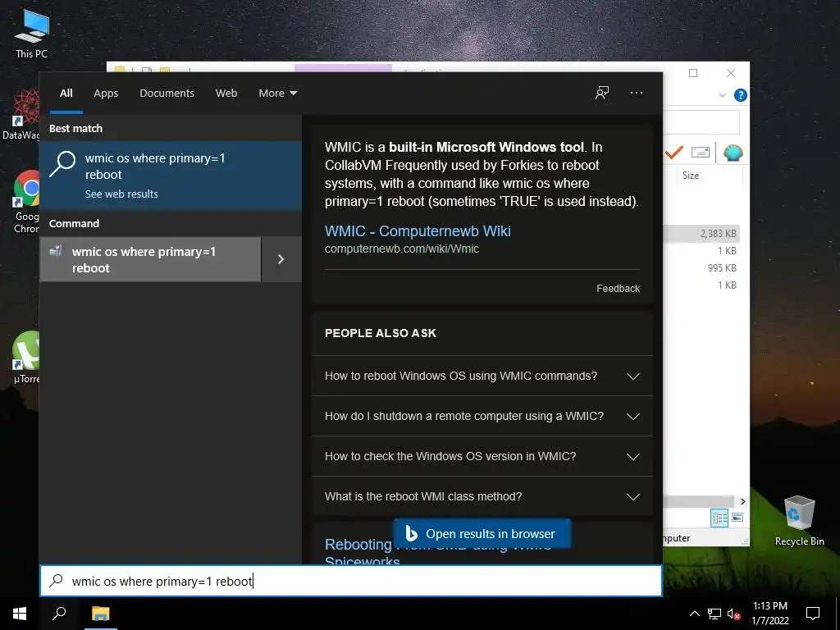Open the notification action center
The width and height of the screenshot is (840, 630).
[x=813, y=614]
